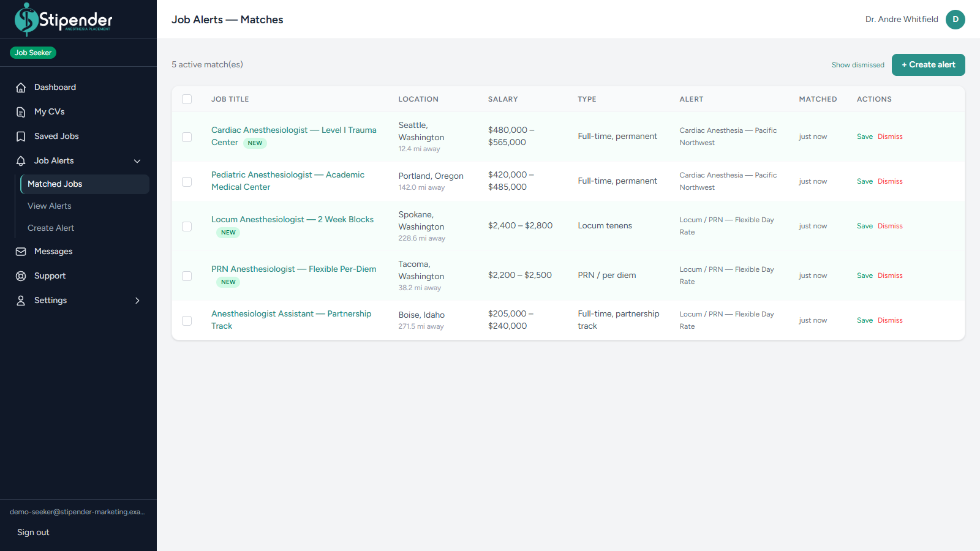Click the SALARY column header
This screenshot has width=980, height=551.
point(503,99)
